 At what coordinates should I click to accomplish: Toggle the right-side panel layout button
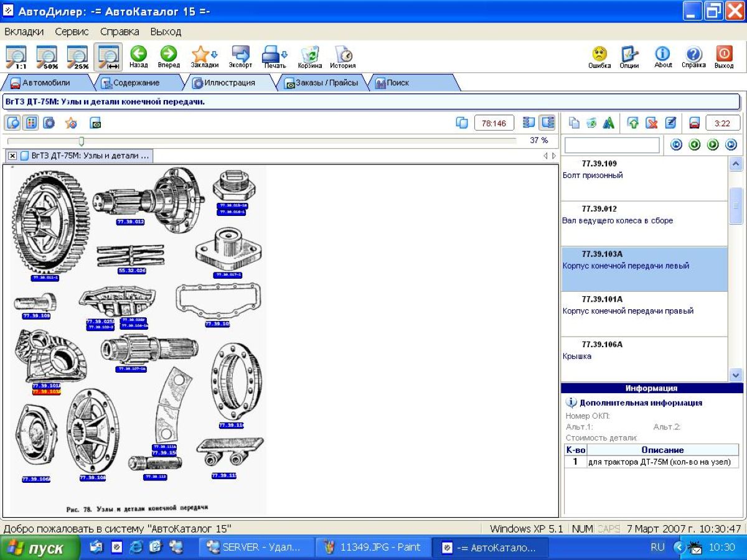[547, 123]
